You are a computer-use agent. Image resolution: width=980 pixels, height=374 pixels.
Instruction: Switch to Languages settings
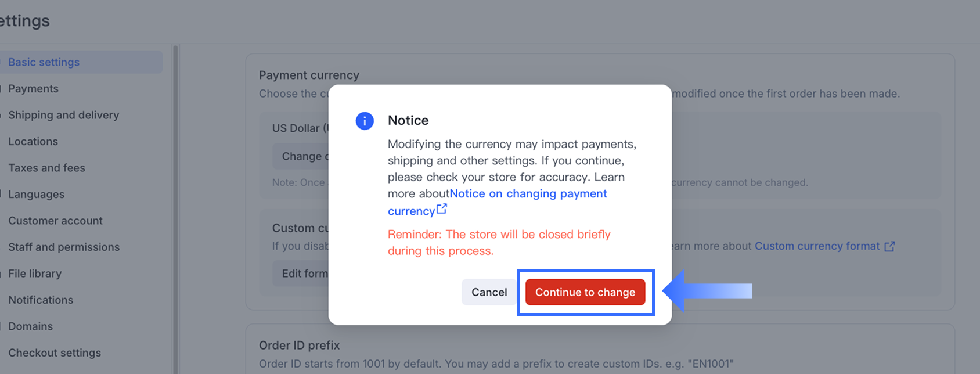(x=36, y=195)
